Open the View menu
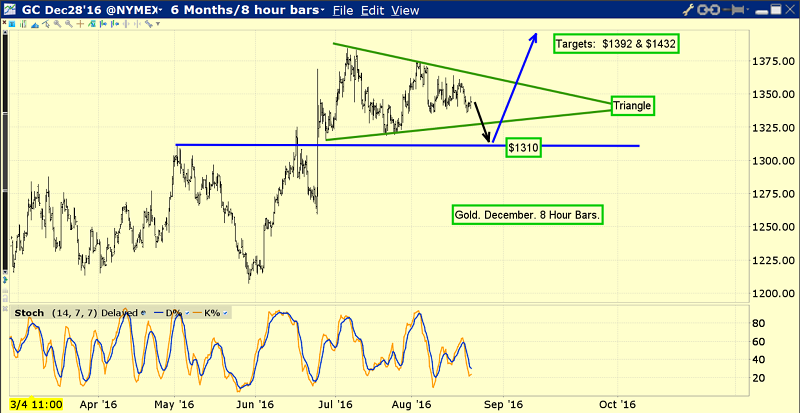 pyautogui.click(x=405, y=10)
